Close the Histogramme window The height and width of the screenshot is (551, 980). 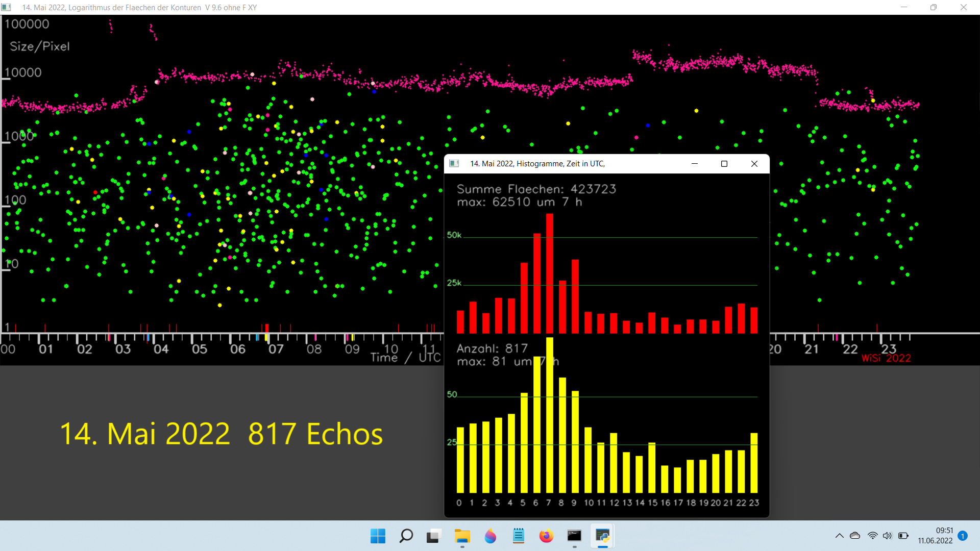(754, 164)
